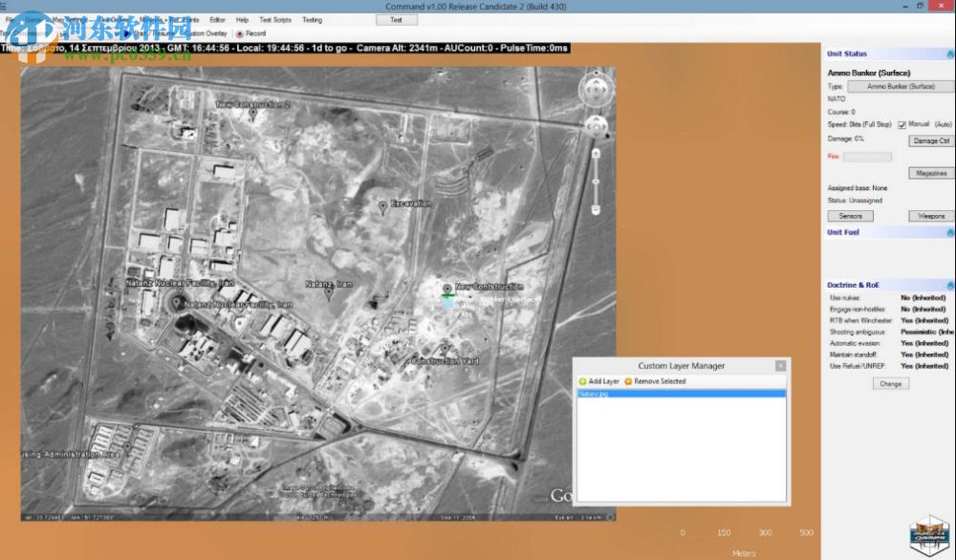Screen dimensions: 956x560
Task: Click the Record button icon in toolbar
Action: (x=240, y=33)
